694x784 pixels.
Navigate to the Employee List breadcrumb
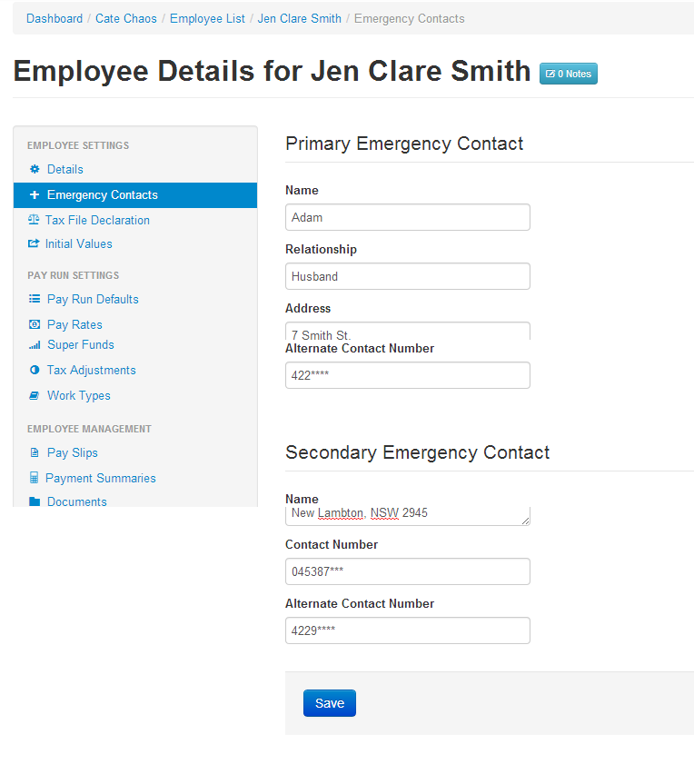click(207, 18)
